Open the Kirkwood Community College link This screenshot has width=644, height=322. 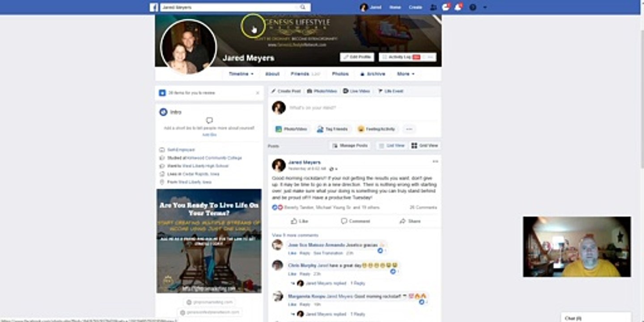point(214,158)
